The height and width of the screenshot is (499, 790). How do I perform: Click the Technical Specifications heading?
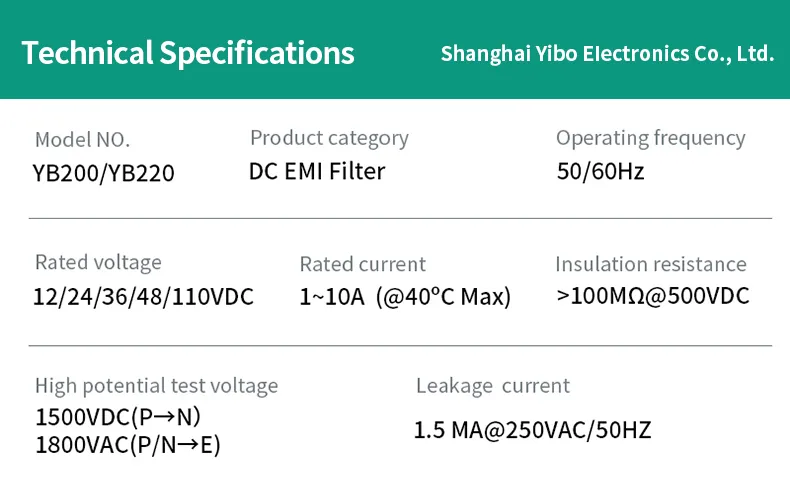tap(188, 52)
